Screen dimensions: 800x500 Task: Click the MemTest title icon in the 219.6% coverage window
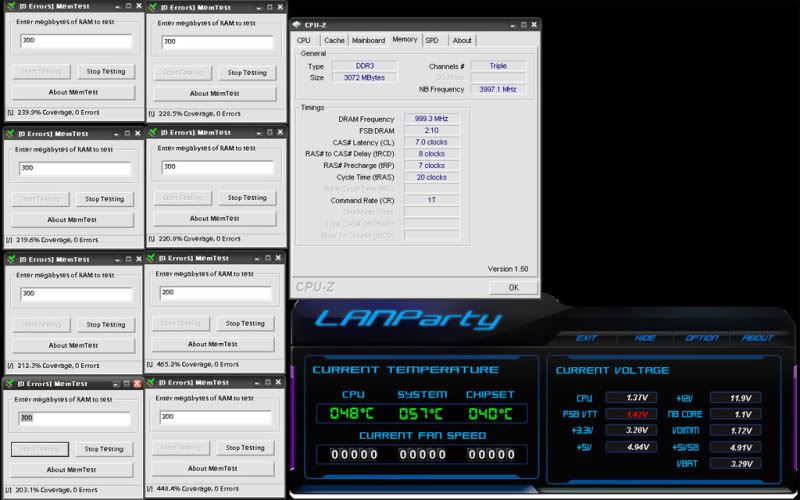10,134
